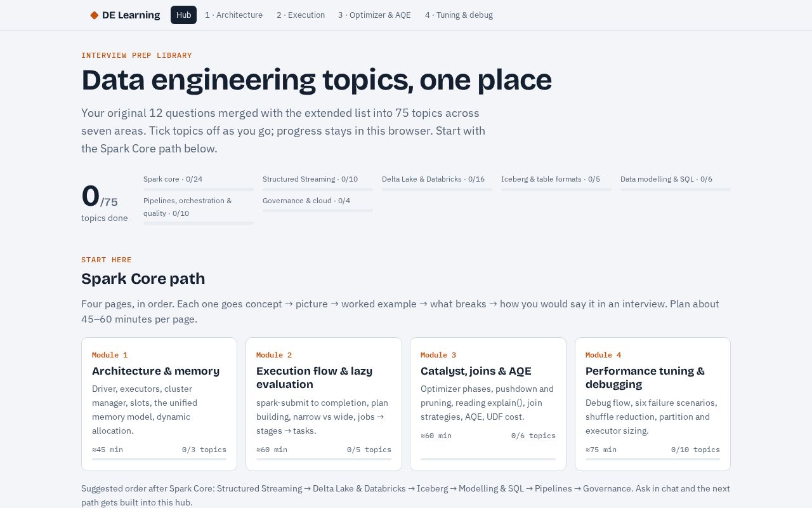
Task: Click the 0/6 topics count in Module 3
Action: point(534,436)
